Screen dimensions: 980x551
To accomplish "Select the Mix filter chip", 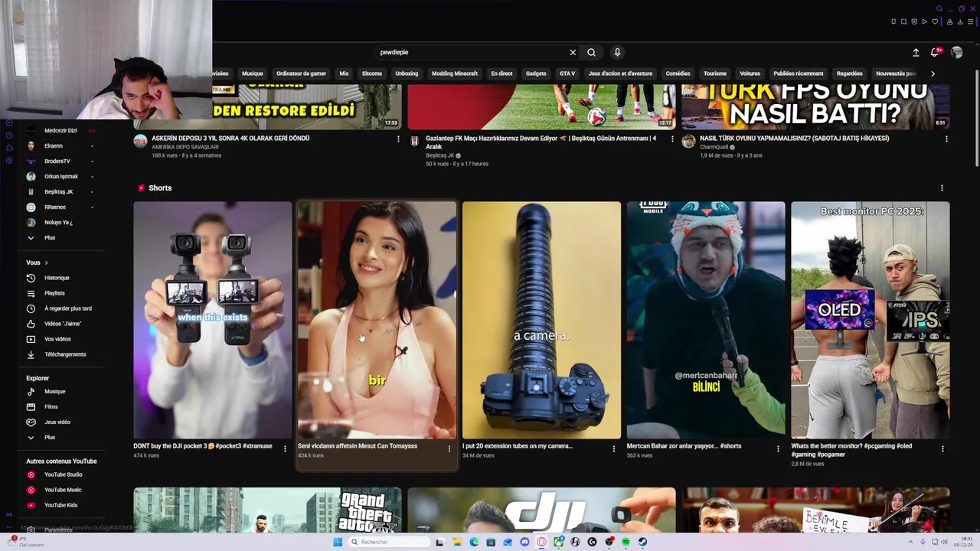I will coord(344,73).
